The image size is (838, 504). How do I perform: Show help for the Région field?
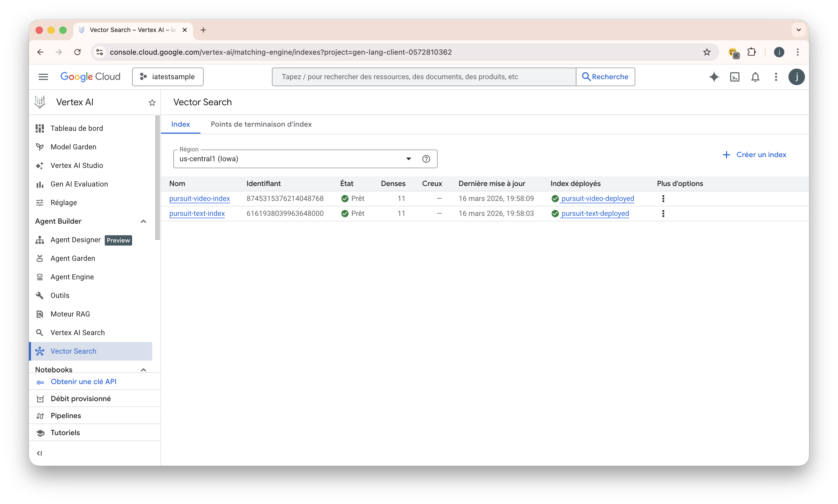coord(426,159)
